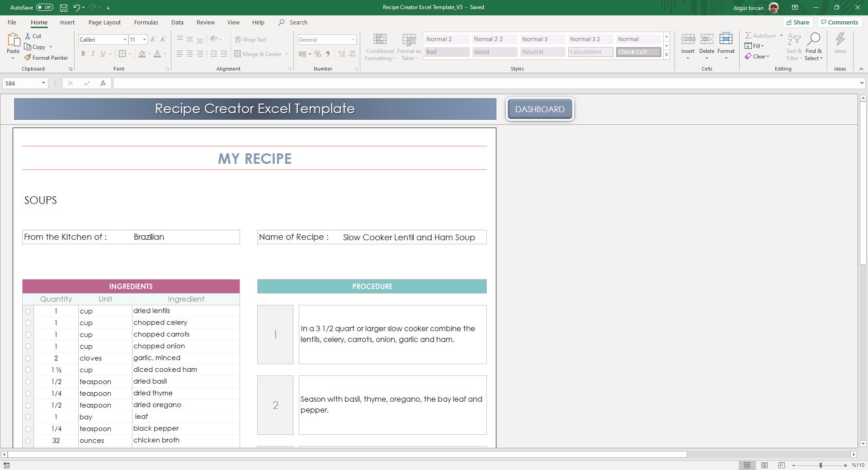Expand the font size dropdown
Image resolution: width=868 pixels, height=470 pixels.
145,39
